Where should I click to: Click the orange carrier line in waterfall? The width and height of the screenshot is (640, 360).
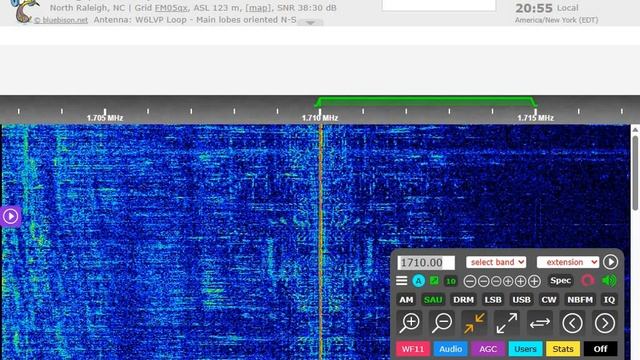click(321, 242)
